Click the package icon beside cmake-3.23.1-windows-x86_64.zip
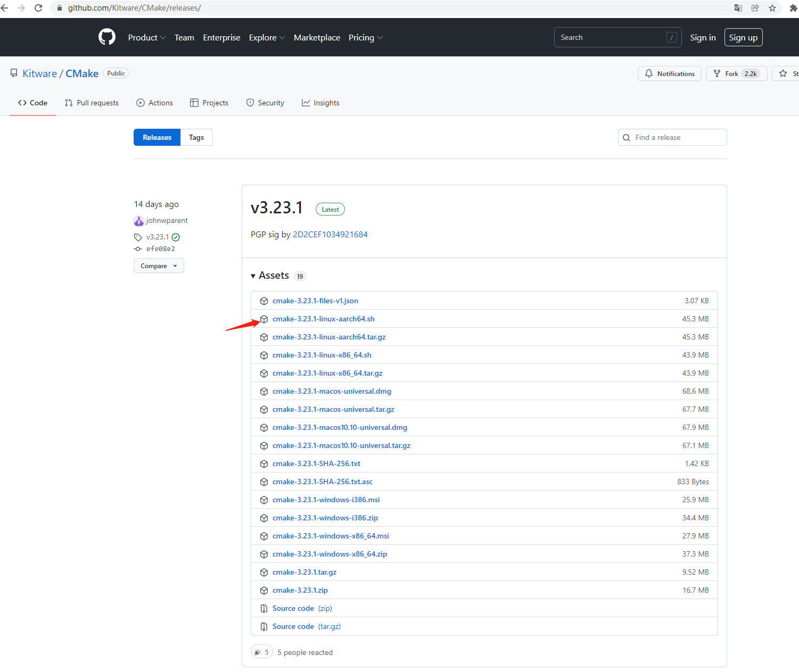Screen dimensions: 799x672 pos(264,554)
